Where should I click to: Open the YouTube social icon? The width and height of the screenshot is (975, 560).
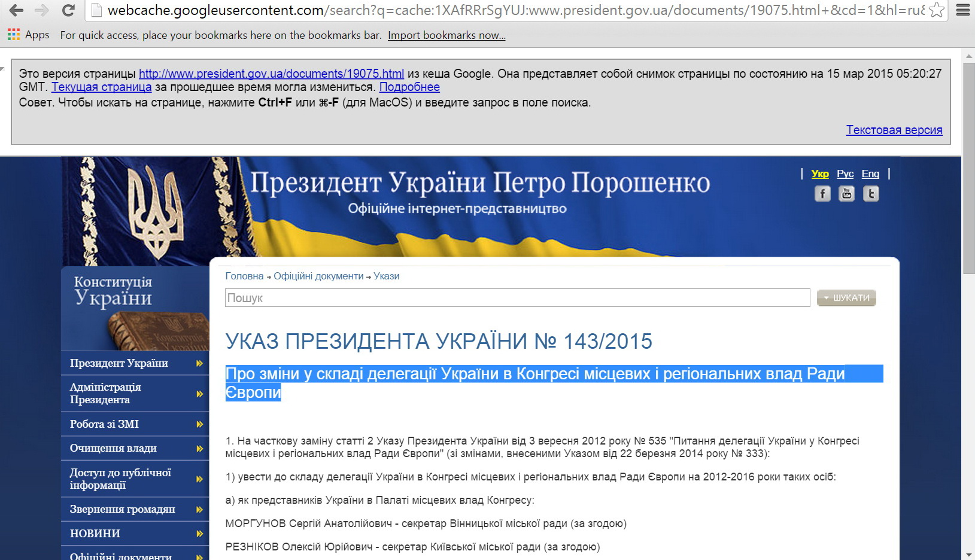click(x=846, y=194)
